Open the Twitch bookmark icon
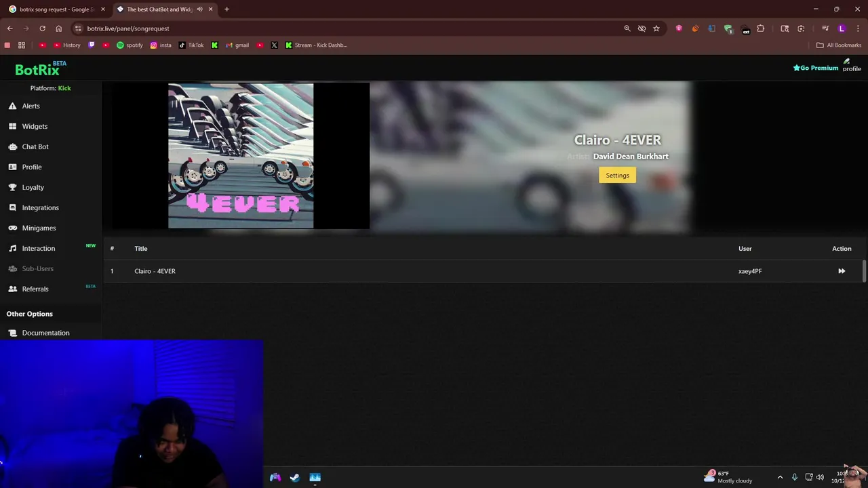The width and height of the screenshot is (868, 488). coord(92,45)
